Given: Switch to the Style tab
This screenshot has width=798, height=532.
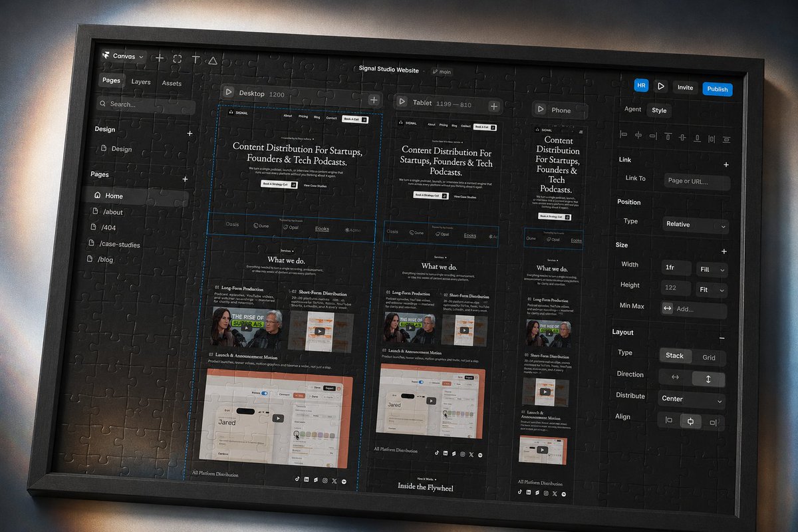Looking at the screenshot, I should [x=659, y=110].
